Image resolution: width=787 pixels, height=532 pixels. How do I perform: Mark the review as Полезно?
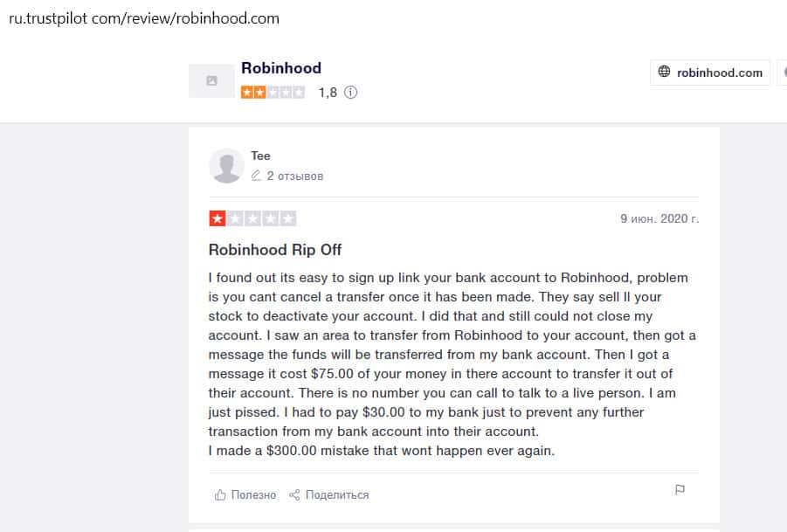pos(253,495)
